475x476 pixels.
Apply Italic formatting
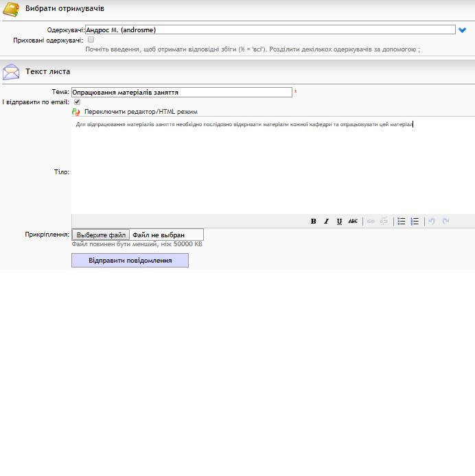[x=327, y=222]
